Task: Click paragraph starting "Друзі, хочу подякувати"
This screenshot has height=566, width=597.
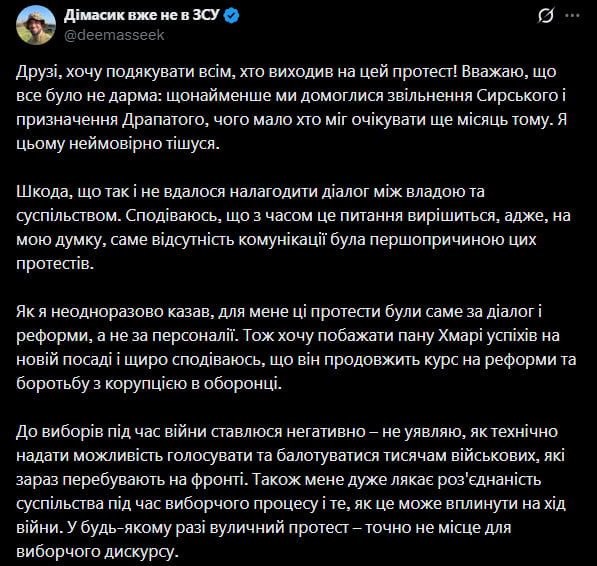Action: tap(292, 108)
